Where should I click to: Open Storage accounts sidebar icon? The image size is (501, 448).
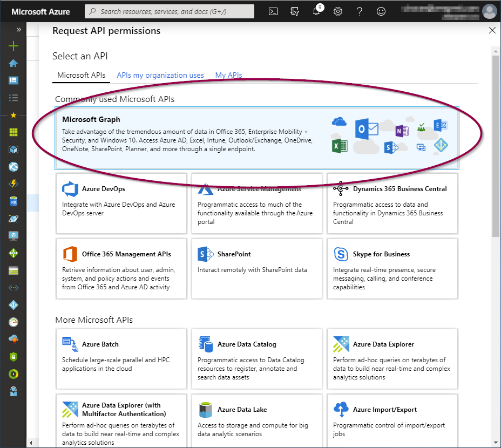tap(13, 270)
